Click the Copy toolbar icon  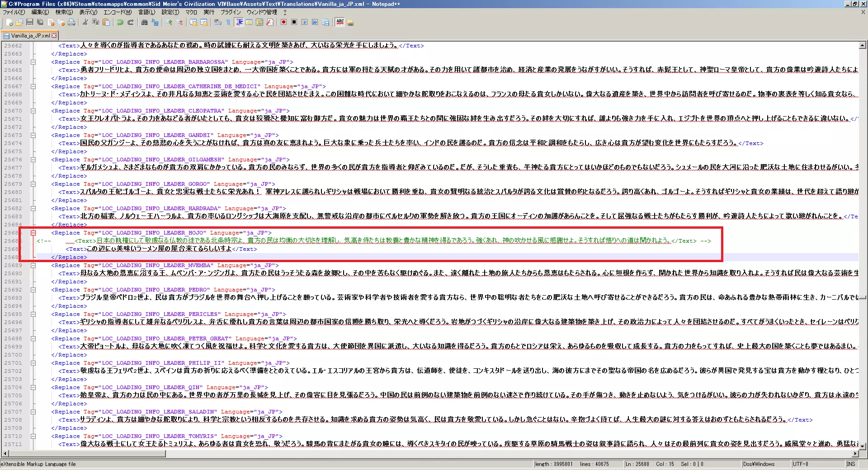click(x=96, y=22)
